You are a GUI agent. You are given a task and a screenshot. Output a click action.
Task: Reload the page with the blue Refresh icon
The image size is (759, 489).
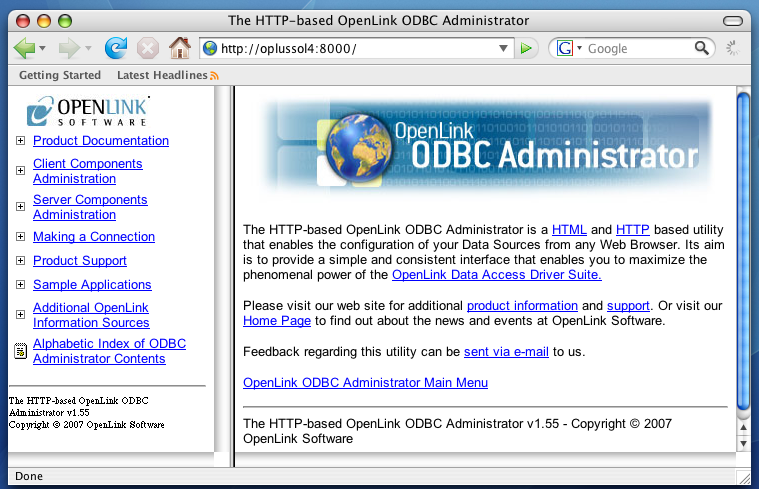tap(116, 47)
